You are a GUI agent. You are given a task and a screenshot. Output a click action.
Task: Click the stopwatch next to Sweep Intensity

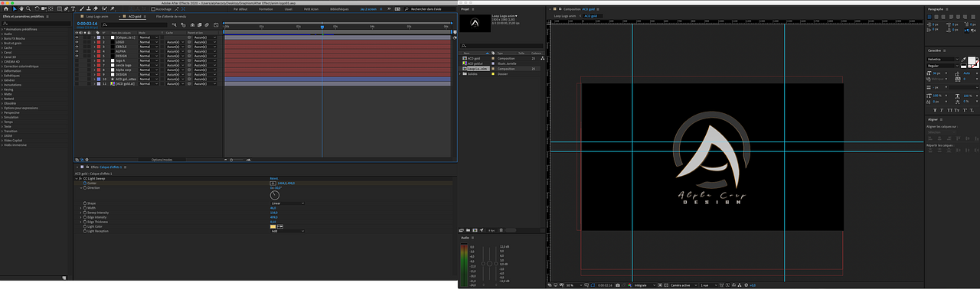85,213
